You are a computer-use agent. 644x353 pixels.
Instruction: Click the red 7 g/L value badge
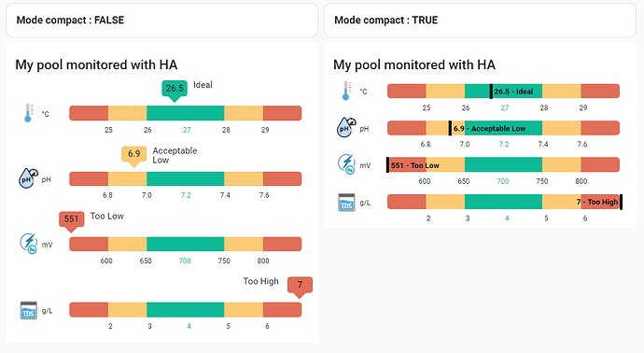coord(300,287)
